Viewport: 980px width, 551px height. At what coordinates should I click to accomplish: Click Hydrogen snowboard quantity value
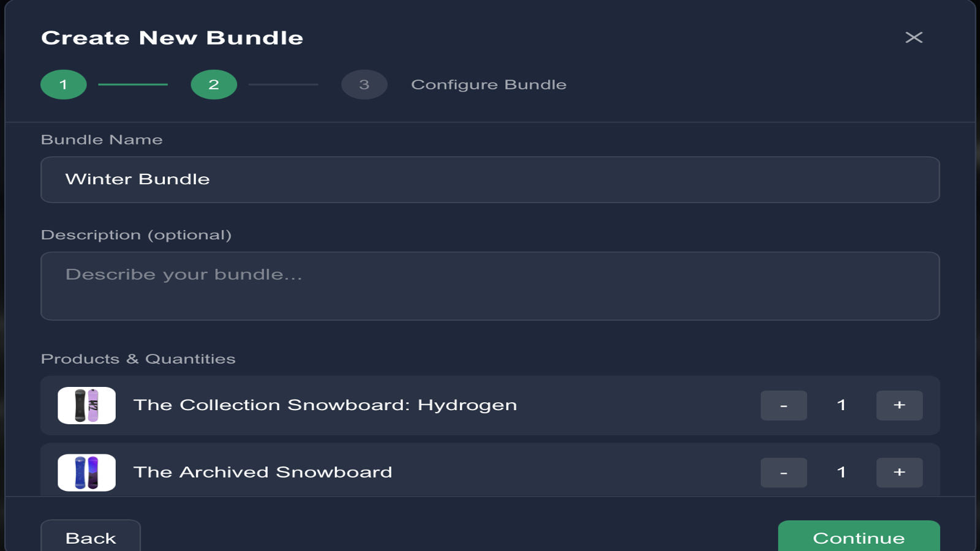pos(842,405)
